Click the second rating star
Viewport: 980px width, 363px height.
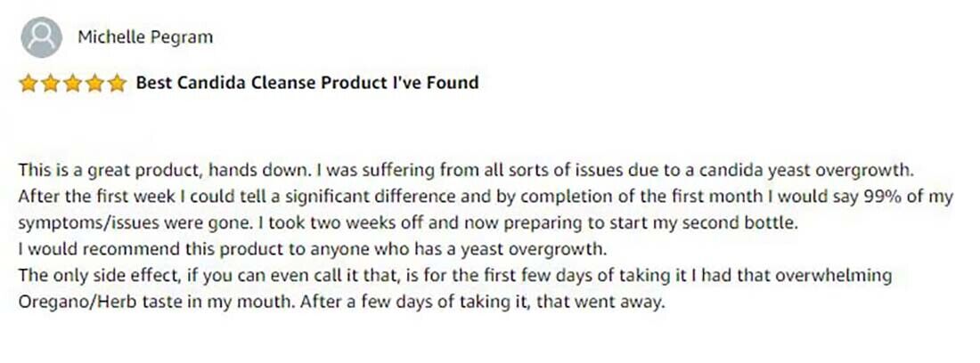coord(51,84)
